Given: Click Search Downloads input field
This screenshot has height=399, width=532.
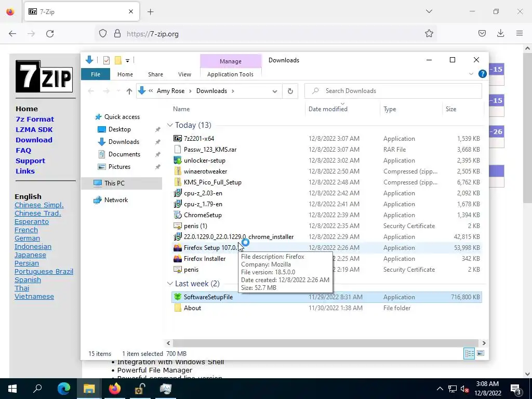Looking at the screenshot, I should pos(393,91).
